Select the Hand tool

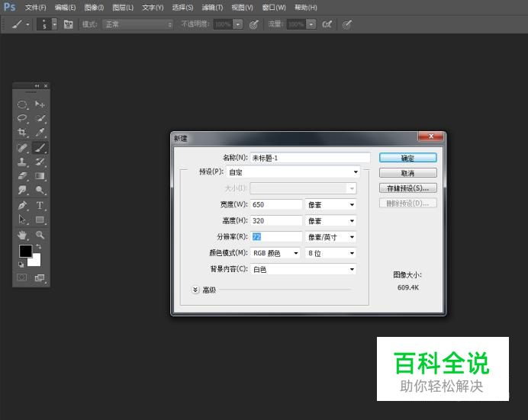pyautogui.click(x=22, y=235)
